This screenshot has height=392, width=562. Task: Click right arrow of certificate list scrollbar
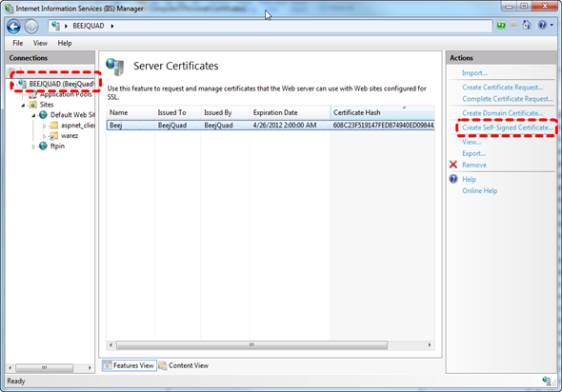coord(430,344)
